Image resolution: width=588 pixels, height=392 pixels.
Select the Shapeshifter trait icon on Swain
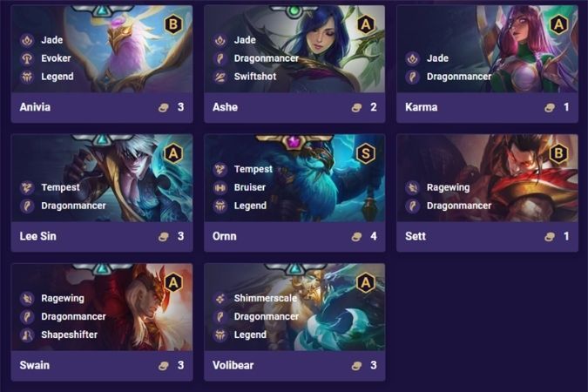coord(27,335)
